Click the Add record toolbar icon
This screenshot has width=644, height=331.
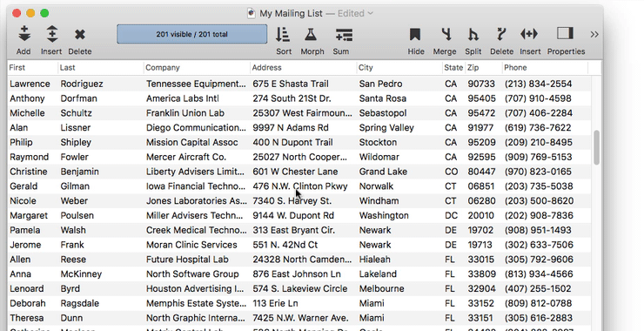[24, 34]
